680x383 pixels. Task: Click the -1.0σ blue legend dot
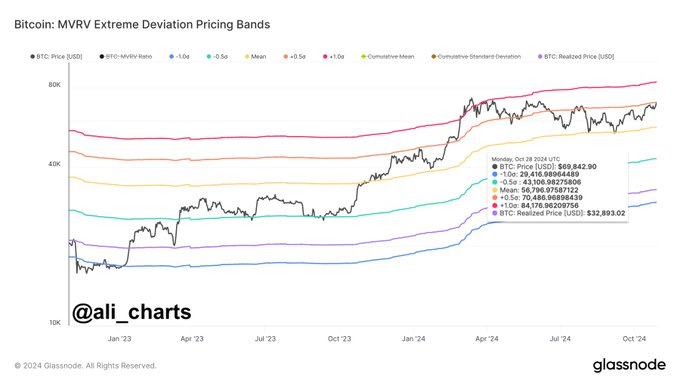coord(171,56)
